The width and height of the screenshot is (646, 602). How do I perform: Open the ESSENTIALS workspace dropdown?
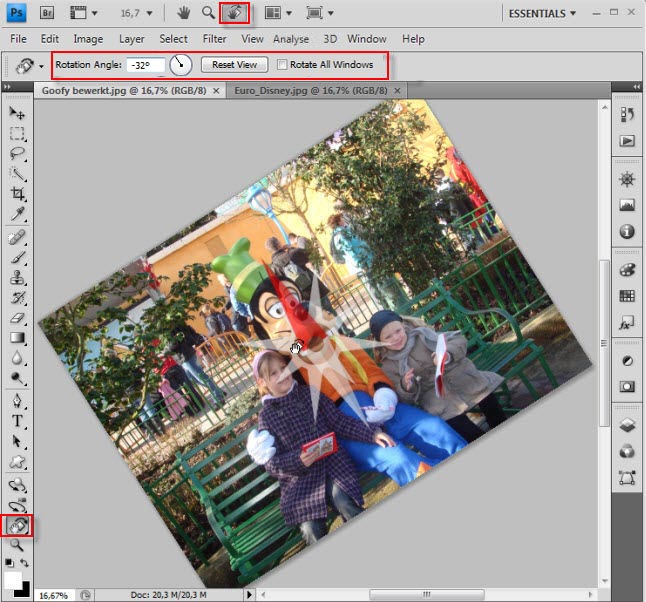point(542,13)
